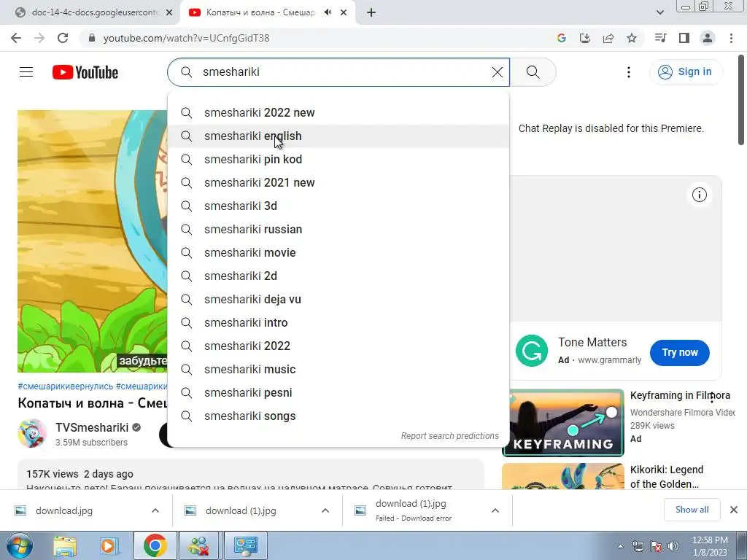Expand options for failed download (1).jpg
This screenshot has width=747, height=560.
click(x=495, y=510)
